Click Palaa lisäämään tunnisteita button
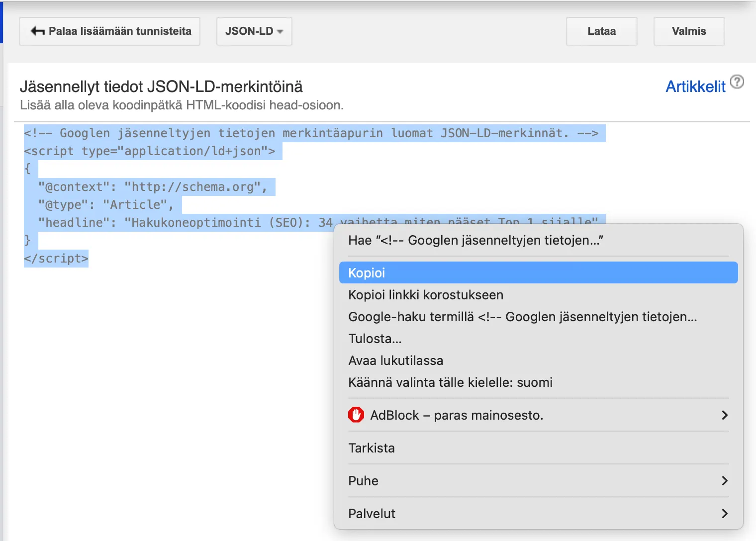The image size is (756, 541). tap(109, 31)
